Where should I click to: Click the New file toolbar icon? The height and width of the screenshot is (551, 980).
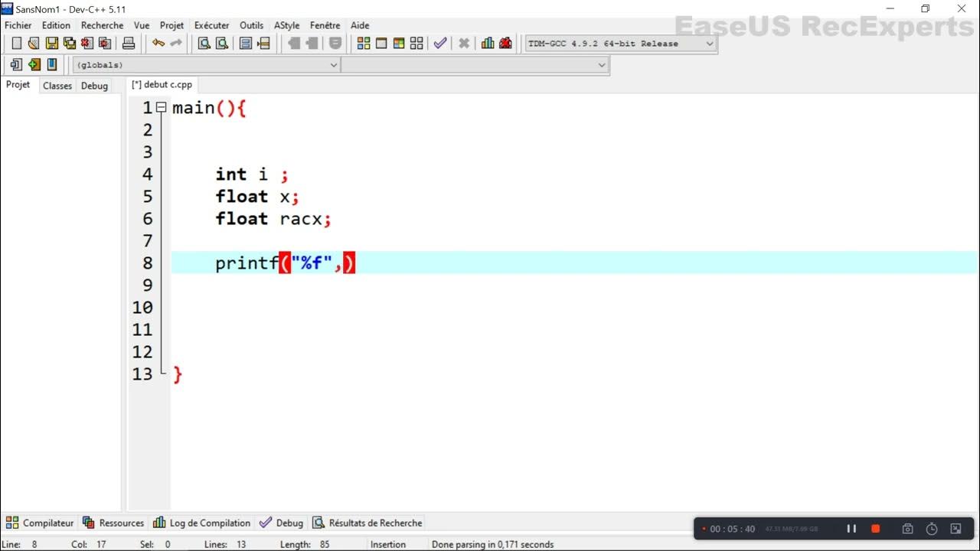[x=16, y=44]
